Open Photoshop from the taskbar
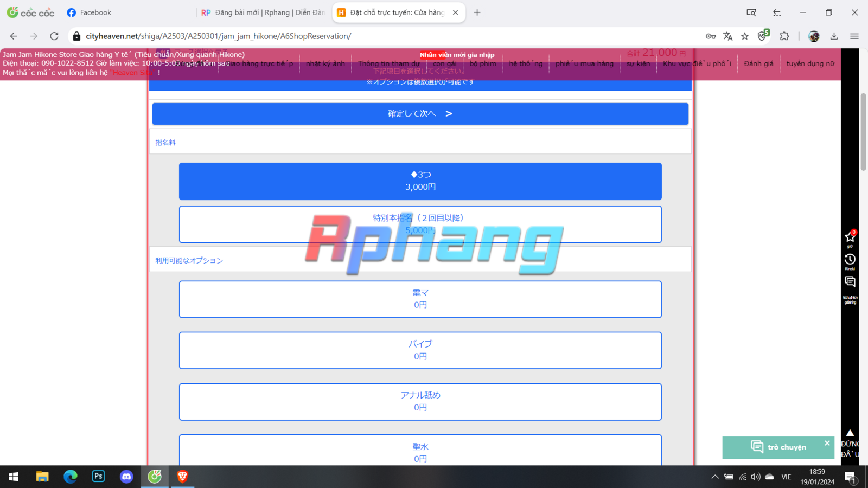Screen dimensions: 868x488 pyautogui.click(x=98, y=477)
